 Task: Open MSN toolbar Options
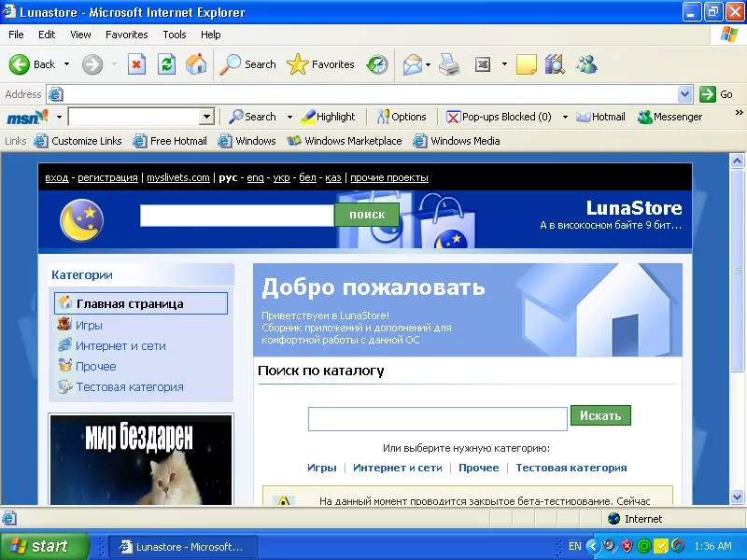pos(402,117)
